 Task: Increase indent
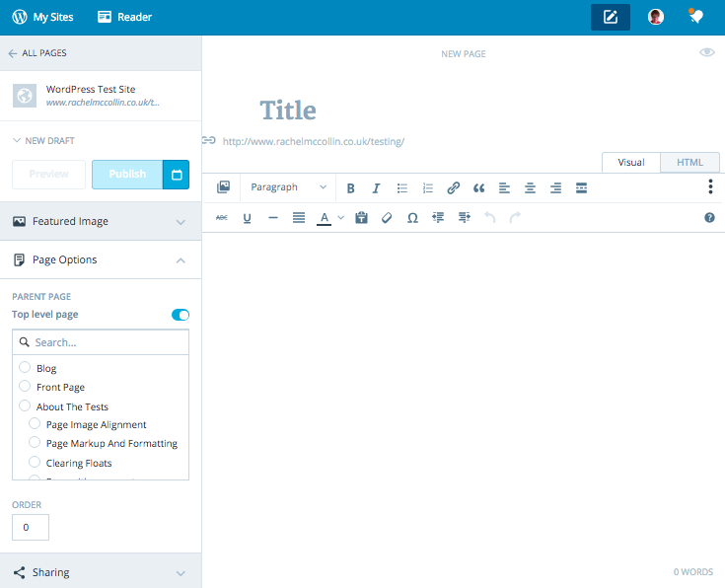[465, 217]
